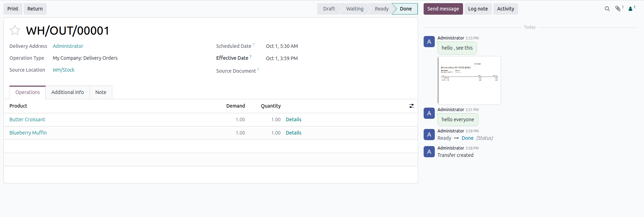Mark WH/OUT/00001 as favorite with star
The width and height of the screenshot is (644, 217).
pos(15,30)
